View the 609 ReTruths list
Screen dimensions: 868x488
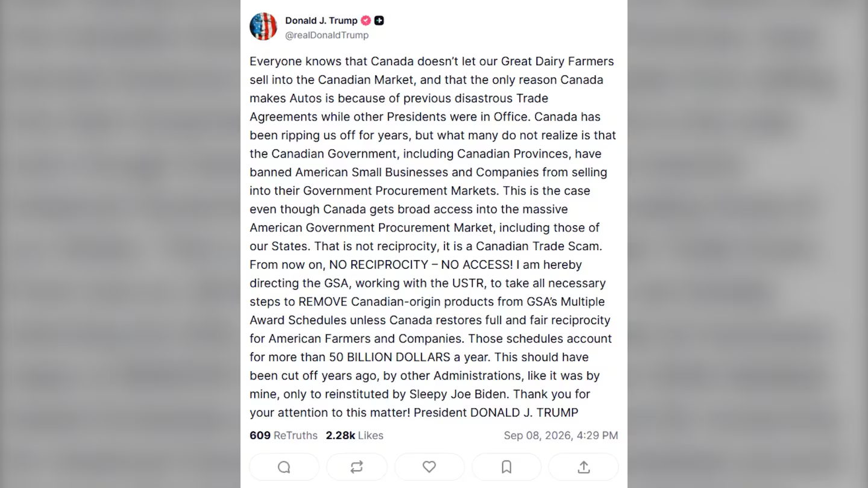[283, 435]
